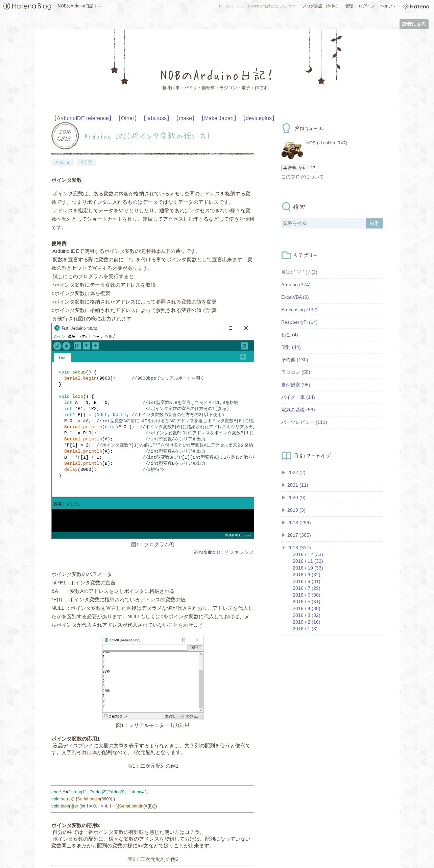Open the ファイル menu in Arduino IDE
This screenshot has height=868, width=434.
tap(58, 336)
